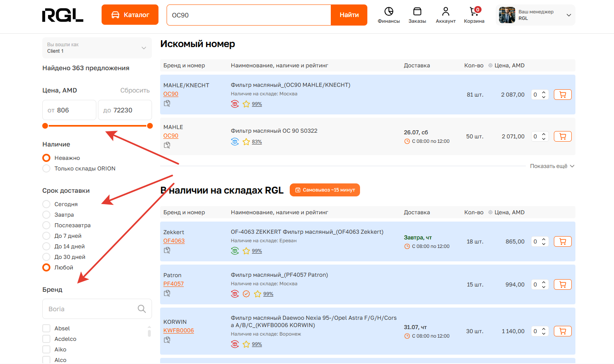The height and width of the screenshot is (364, 614).
Task: Select Любой delivery term
Action: click(46, 267)
